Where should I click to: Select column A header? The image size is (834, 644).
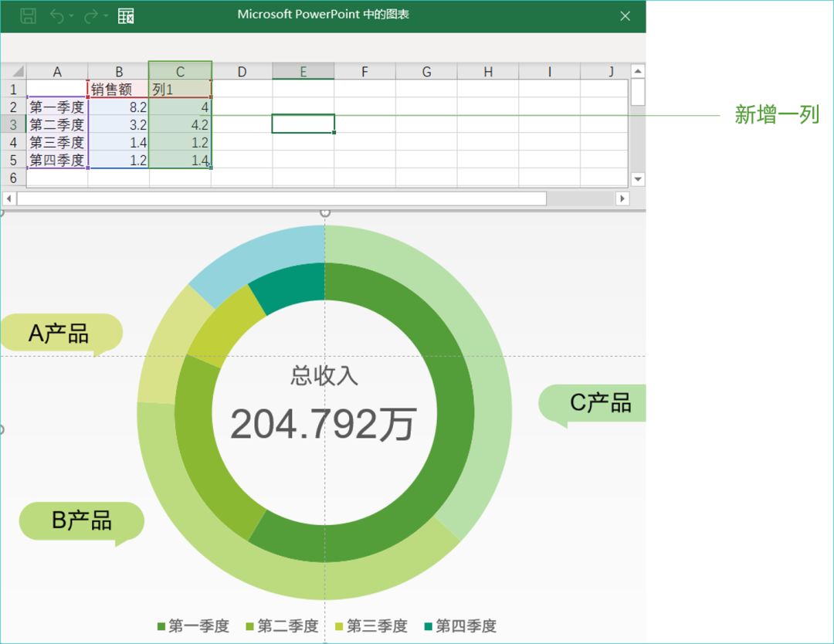pyautogui.click(x=57, y=71)
